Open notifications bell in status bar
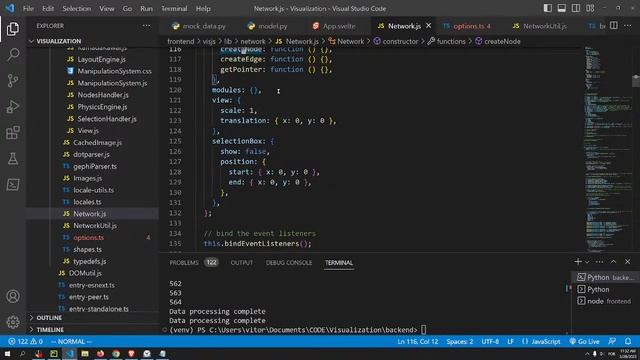The image size is (640, 360). pos(628,341)
